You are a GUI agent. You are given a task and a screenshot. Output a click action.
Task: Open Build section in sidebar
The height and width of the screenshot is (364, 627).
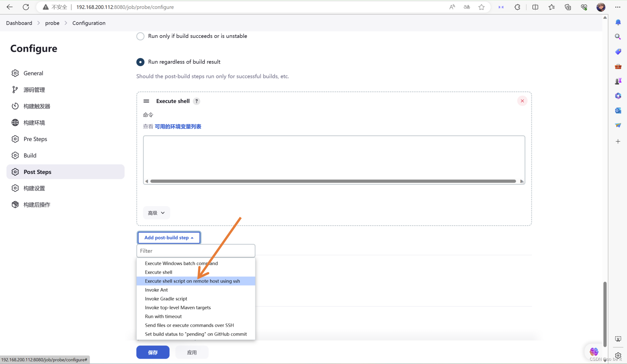66,155
